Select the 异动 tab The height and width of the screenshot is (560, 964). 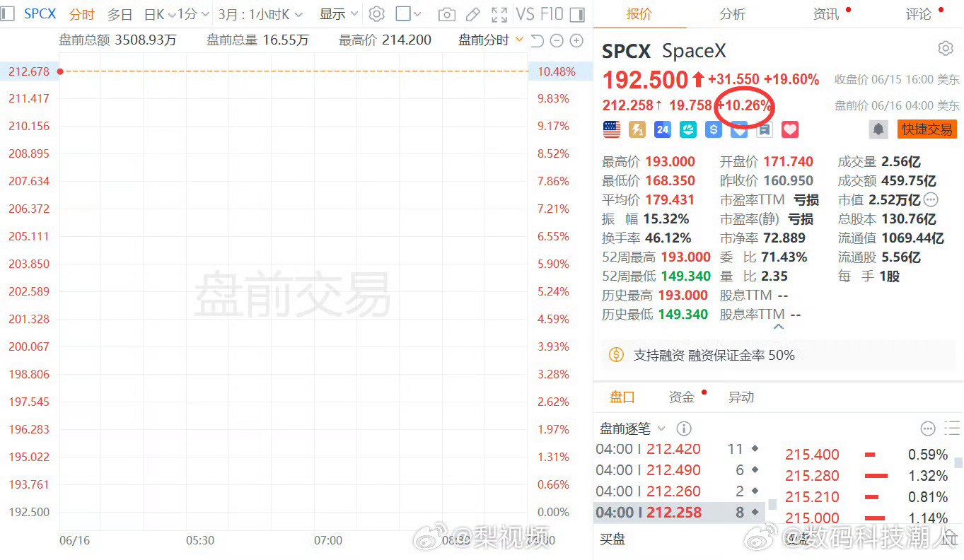[741, 397]
